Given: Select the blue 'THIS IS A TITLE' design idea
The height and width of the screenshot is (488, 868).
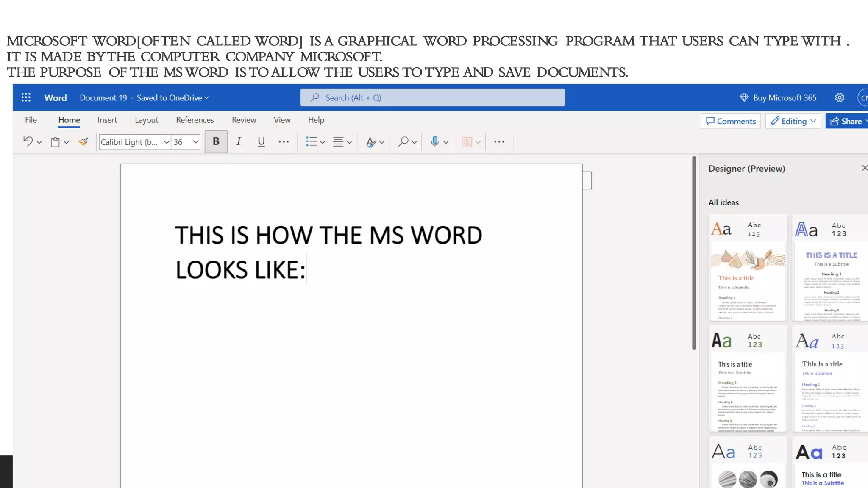Looking at the screenshot, I should [831, 267].
